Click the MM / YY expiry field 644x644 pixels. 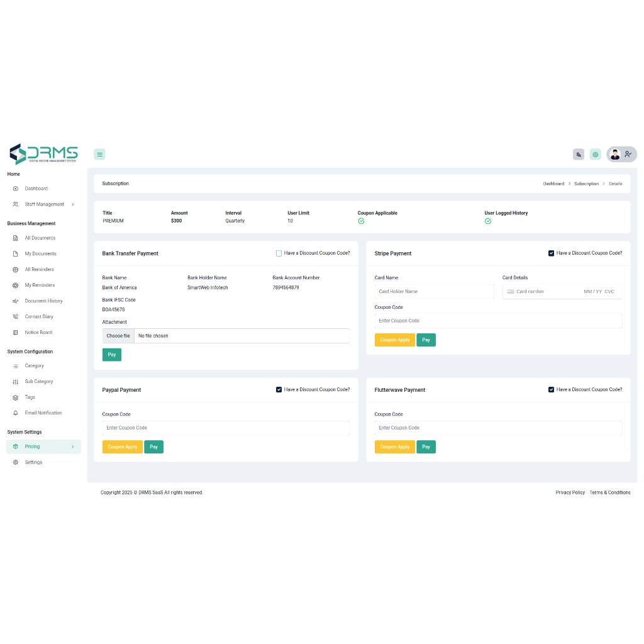592,292
